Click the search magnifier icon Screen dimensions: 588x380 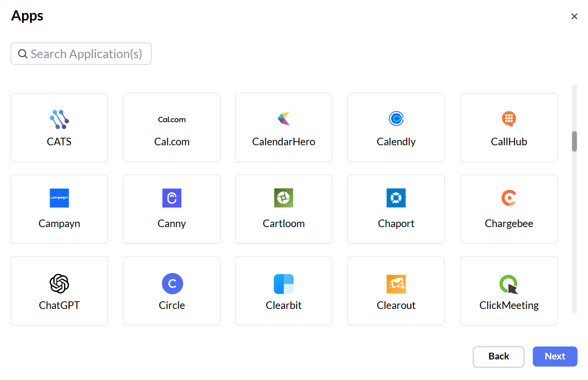(23, 54)
